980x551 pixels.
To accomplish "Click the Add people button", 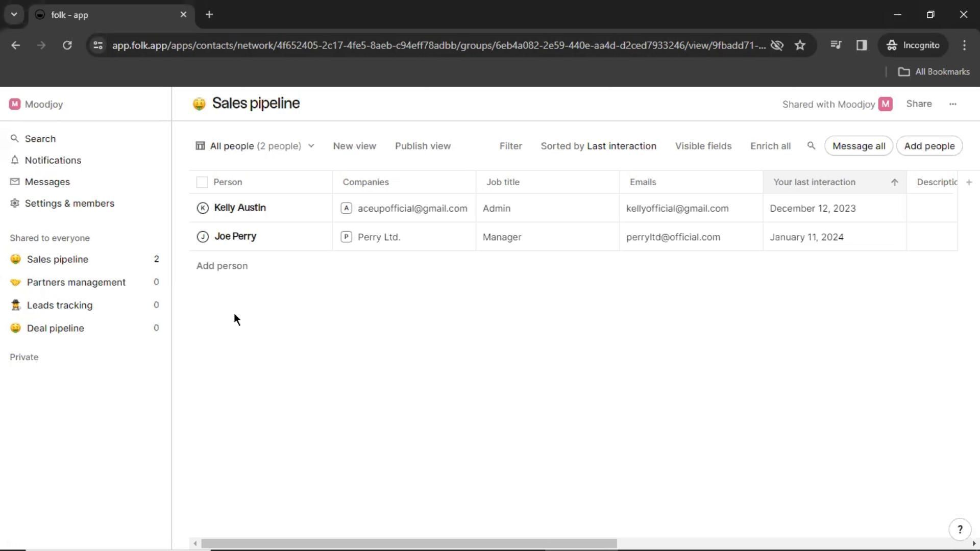I will click(x=929, y=146).
